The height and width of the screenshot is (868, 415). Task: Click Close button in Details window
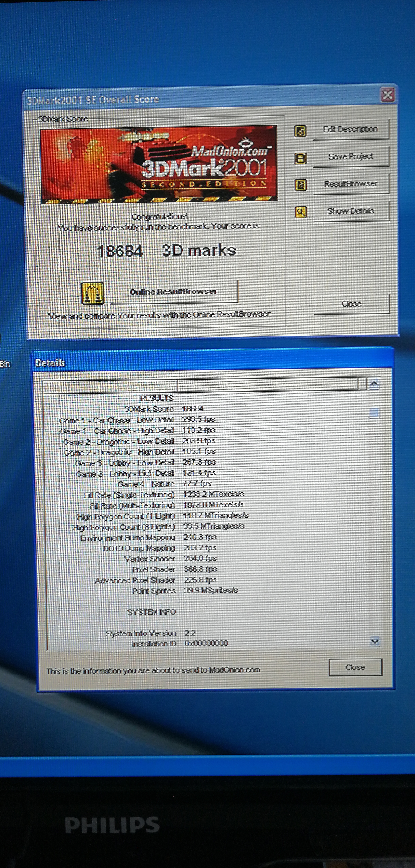coord(355,667)
